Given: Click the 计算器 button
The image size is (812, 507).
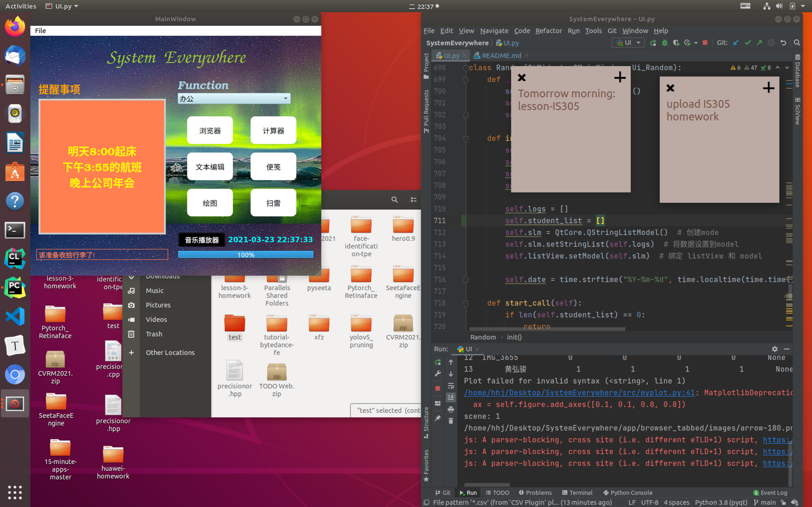Looking at the screenshot, I should pos(273,130).
